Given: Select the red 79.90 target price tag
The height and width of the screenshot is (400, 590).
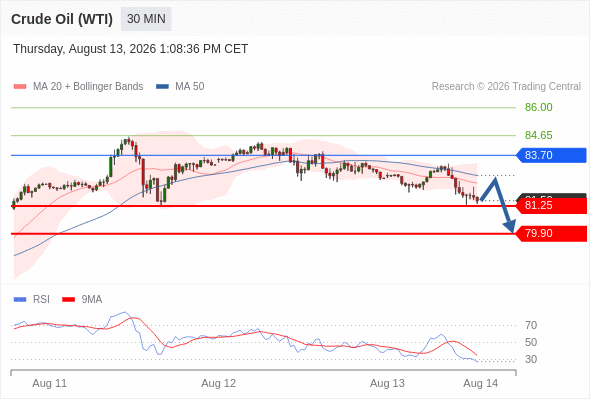Looking at the screenshot, I should (x=551, y=233).
